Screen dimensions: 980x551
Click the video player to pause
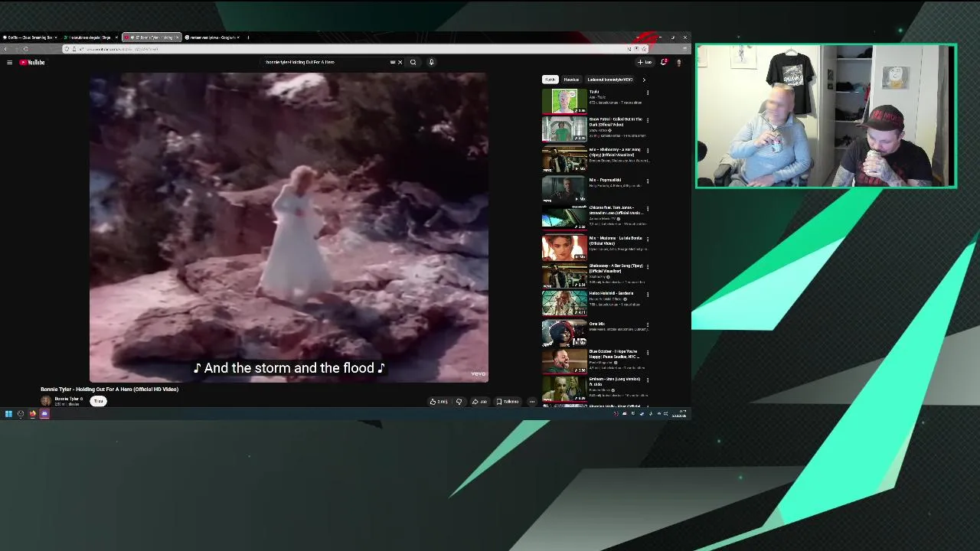pos(289,227)
